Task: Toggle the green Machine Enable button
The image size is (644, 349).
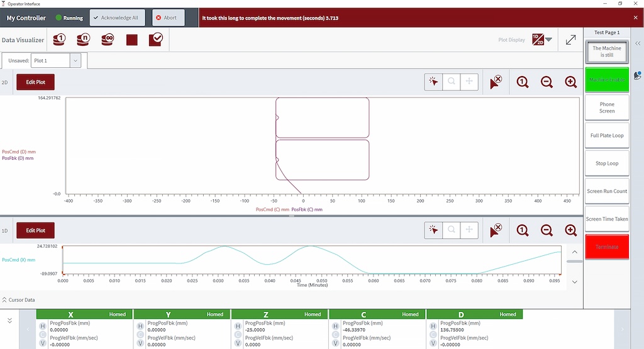Action: point(606,80)
